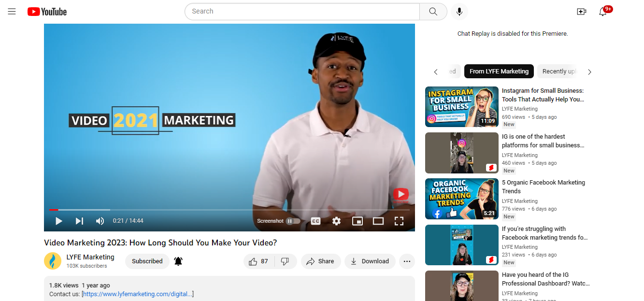Screen dimensions: 644x301
Task: Enter full screen
Action: (399, 221)
